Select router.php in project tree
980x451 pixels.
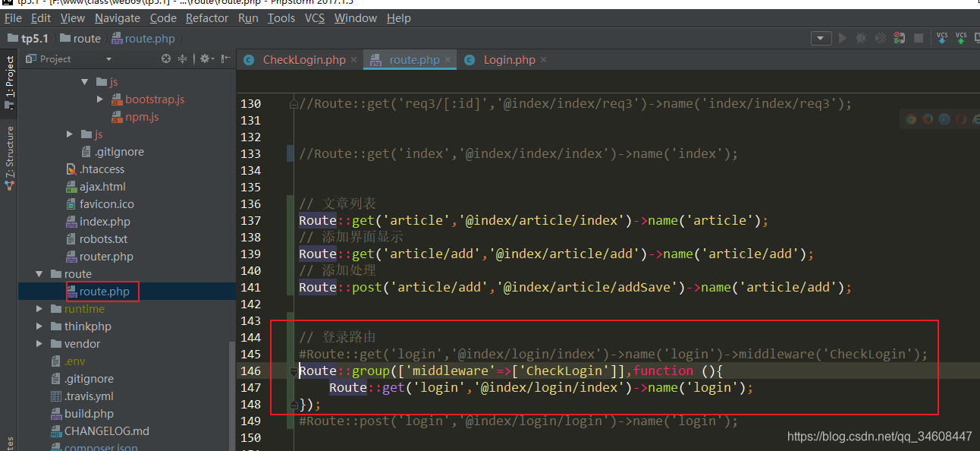[106, 257]
